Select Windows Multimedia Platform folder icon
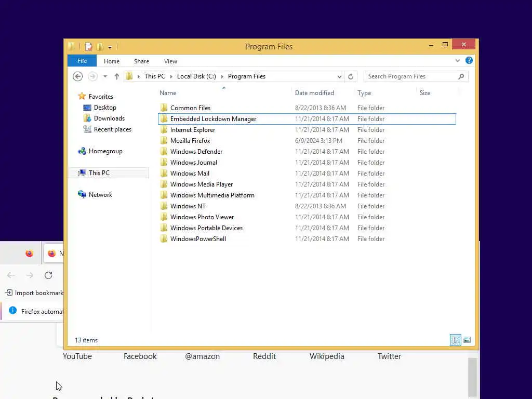Screen dimensions: 532x399 pos(164,195)
